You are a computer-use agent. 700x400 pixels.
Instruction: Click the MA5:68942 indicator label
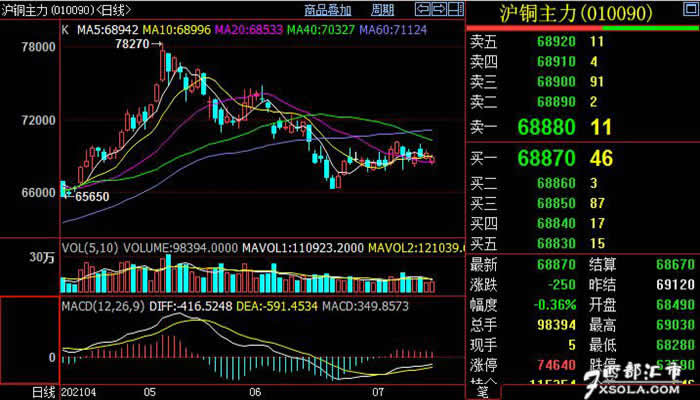(108, 30)
